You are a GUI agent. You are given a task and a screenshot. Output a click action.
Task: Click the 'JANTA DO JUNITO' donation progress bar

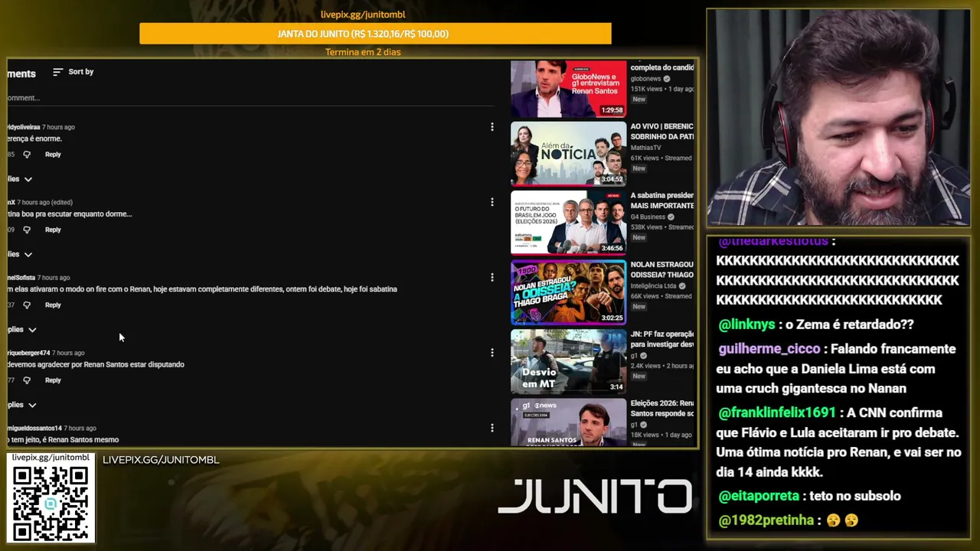click(375, 34)
